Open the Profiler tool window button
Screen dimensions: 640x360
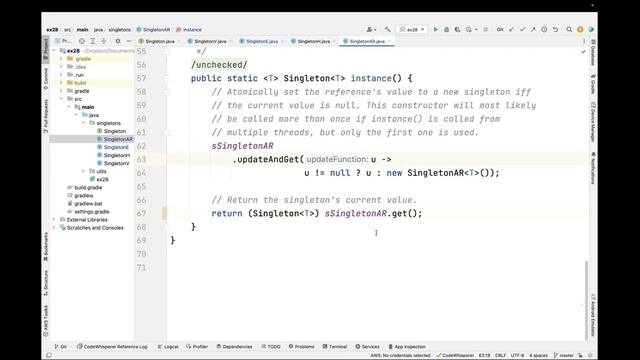click(x=197, y=347)
